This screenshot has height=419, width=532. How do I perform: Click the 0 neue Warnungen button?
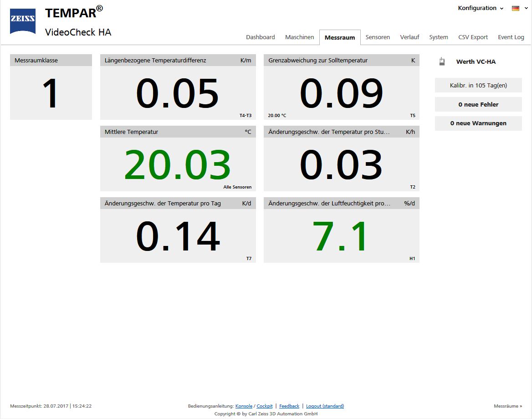tap(478, 123)
